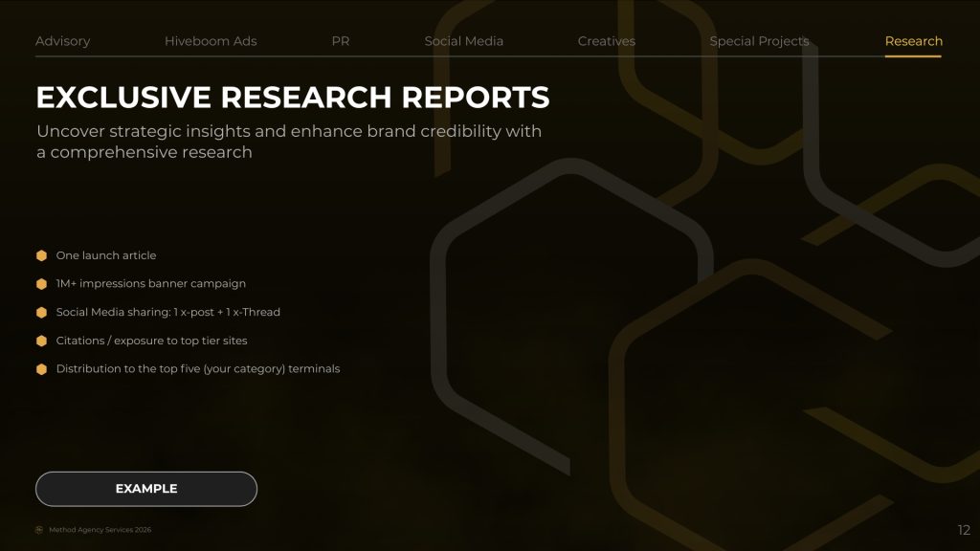This screenshot has height=551, width=980.
Task: Select the Exclusive Research Reports heading
Action: point(292,98)
